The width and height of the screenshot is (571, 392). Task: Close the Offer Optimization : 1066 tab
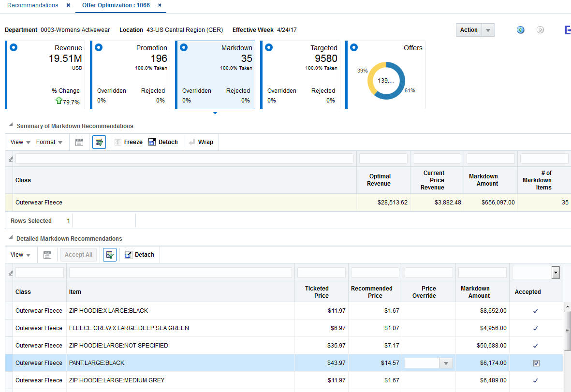pos(160,5)
